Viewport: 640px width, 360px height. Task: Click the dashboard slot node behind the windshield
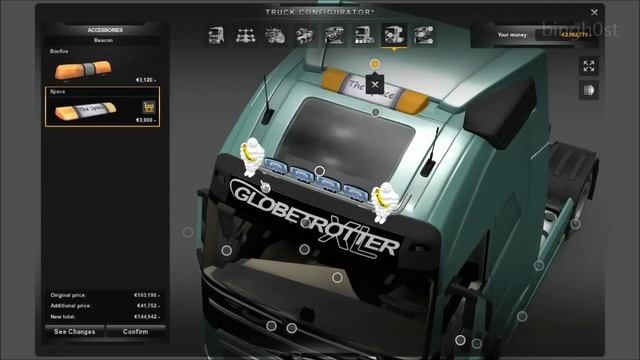tap(337, 278)
